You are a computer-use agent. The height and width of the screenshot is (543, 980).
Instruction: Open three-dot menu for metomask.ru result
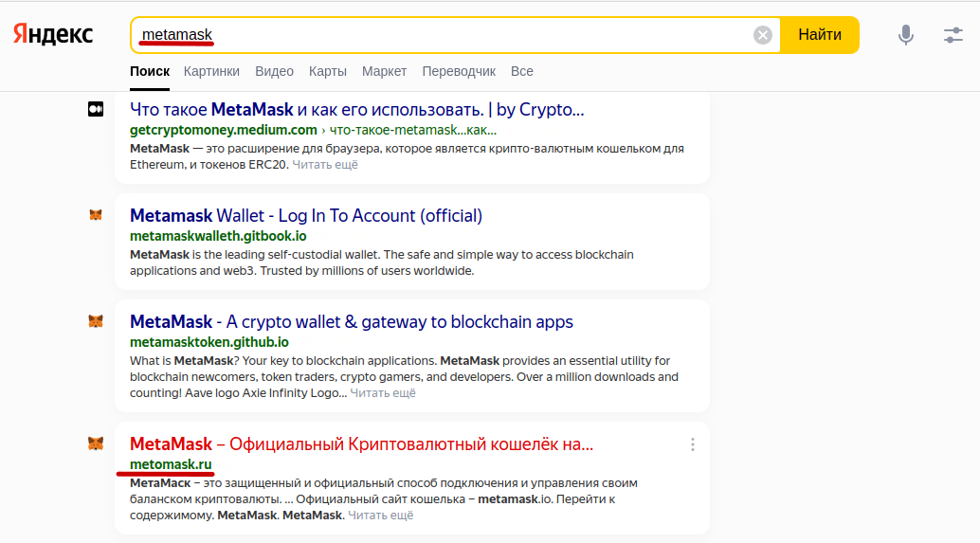pyautogui.click(x=693, y=444)
